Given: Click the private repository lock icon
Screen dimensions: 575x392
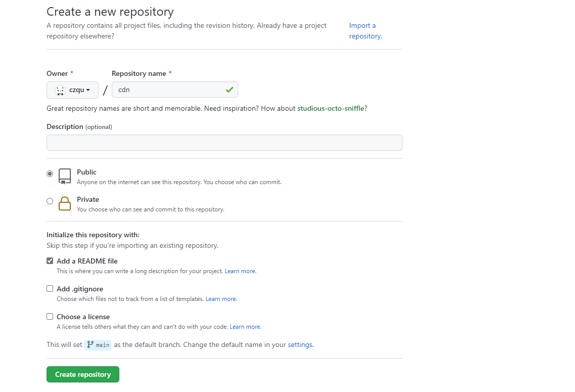Looking at the screenshot, I should [x=65, y=203].
